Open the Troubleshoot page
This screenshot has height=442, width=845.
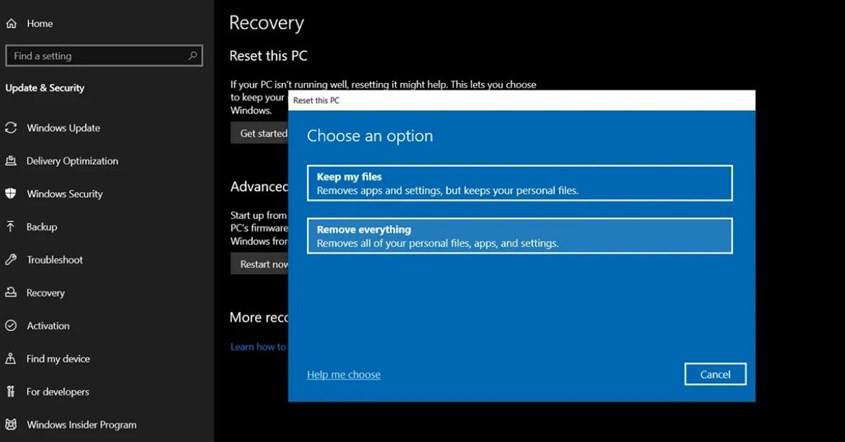pos(55,259)
